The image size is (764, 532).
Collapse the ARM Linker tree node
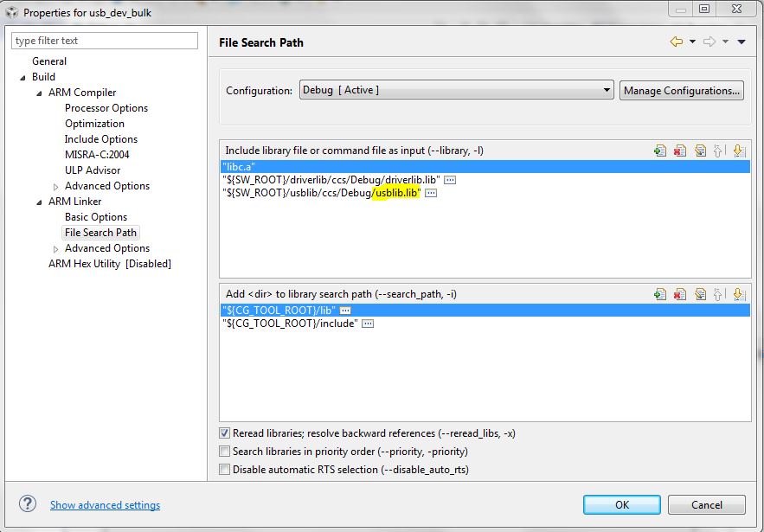(x=39, y=202)
